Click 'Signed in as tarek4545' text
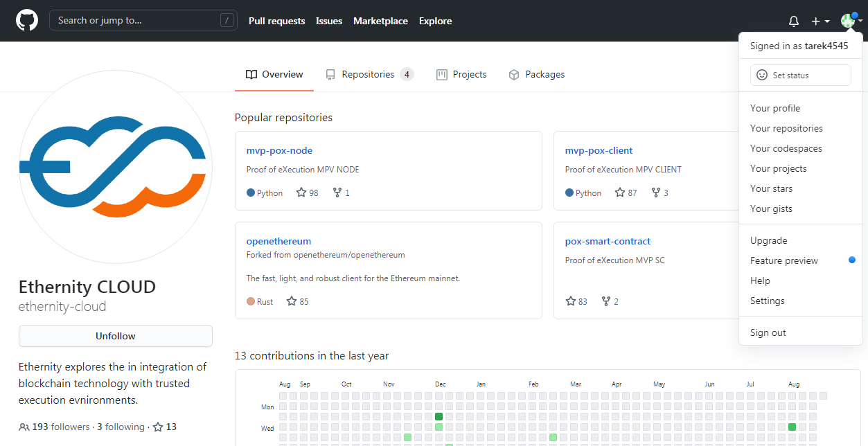This screenshot has width=868, height=446. 799,46
